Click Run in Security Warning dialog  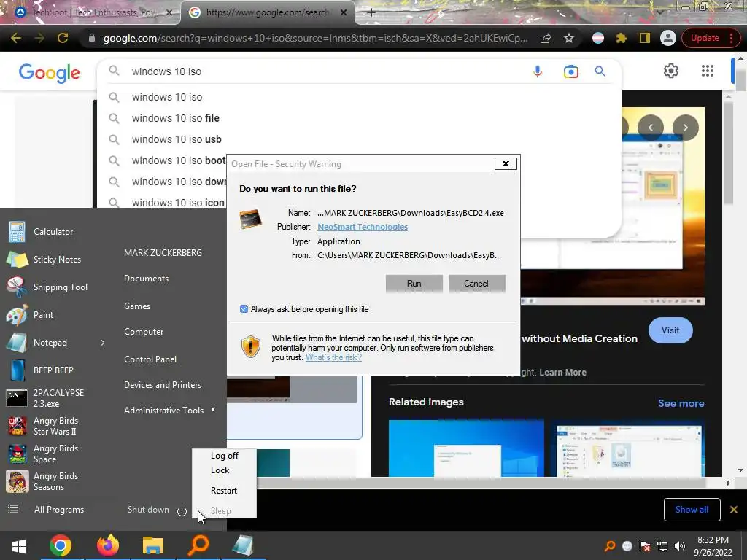click(x=414, y=284)
